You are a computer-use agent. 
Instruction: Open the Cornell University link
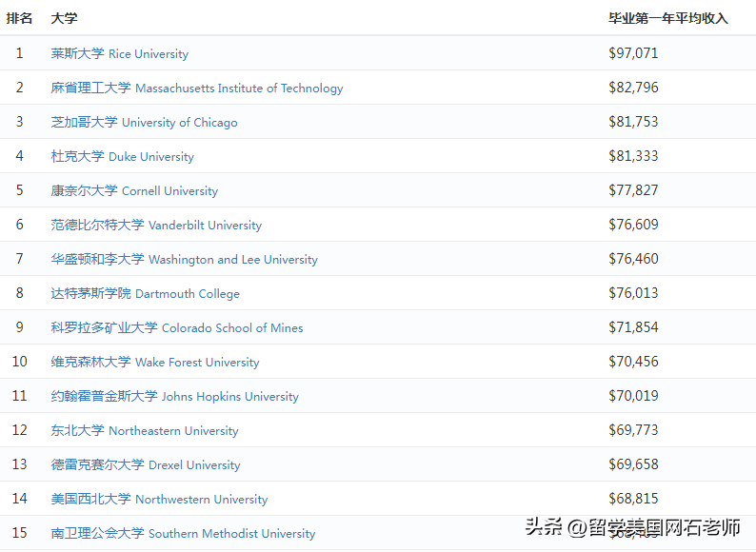(134, 191)
